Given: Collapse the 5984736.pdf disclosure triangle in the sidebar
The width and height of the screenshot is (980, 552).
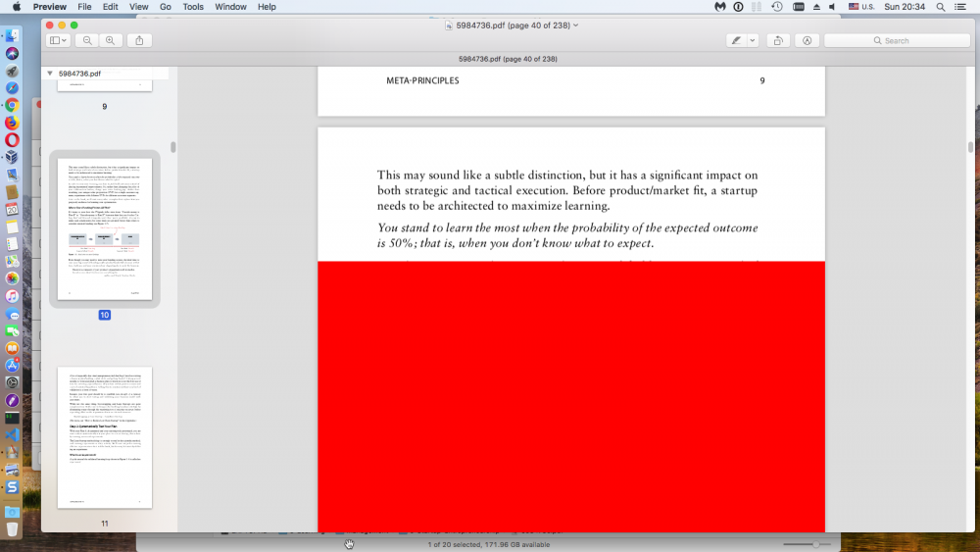Looking at the screenshot, I should tap(50, 74).
